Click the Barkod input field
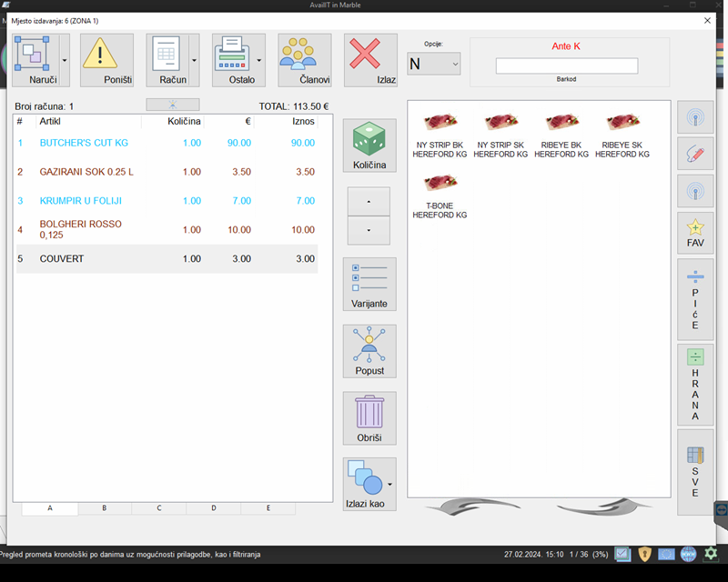This screenshot has height=582, width=728. pyautogui.click(x=566, y=66)
